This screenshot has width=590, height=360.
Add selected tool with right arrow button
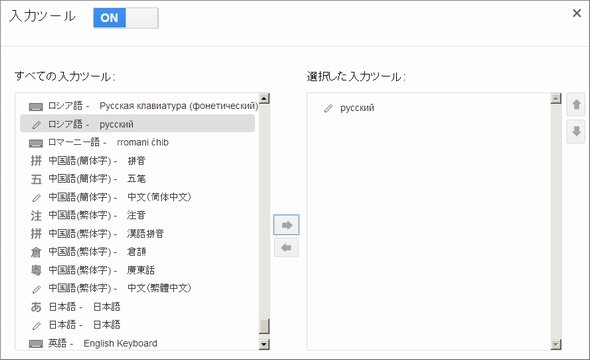pos(286,225)
